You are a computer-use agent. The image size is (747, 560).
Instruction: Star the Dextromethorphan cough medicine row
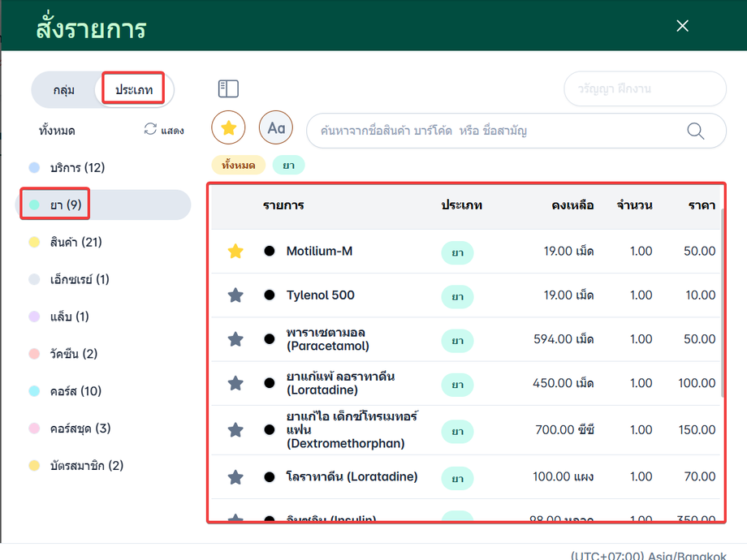point(235,430)
